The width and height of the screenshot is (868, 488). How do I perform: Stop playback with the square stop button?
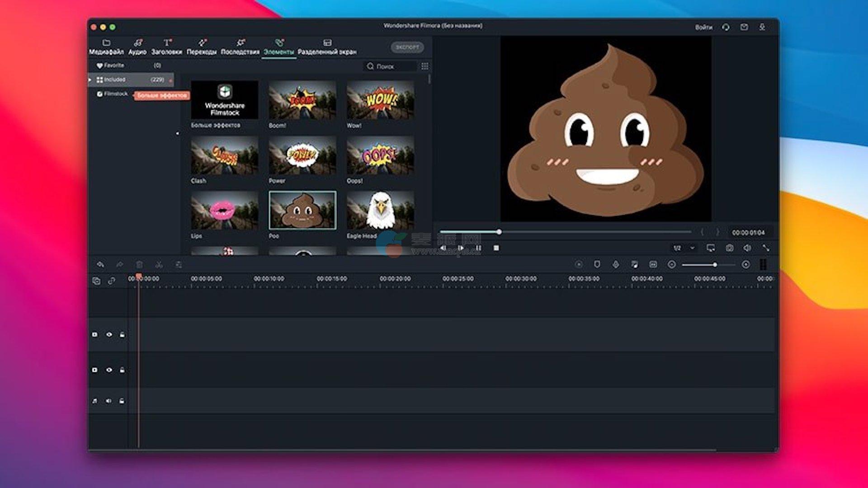tap(496, 248)
